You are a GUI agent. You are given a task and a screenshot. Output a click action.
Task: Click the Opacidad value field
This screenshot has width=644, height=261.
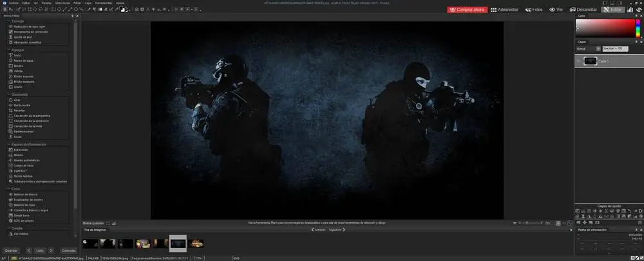coord(615,48)
